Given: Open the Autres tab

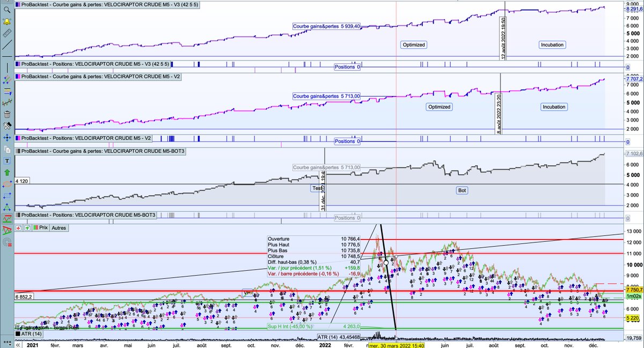Looking at the screenshot, I should 59,227.
